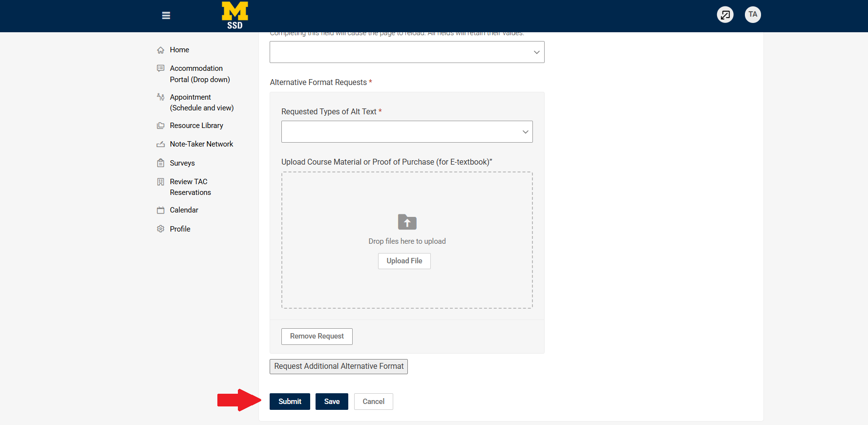Screen dimensions: 868x425
Task: Click the Alternative Format Requests label
Action: click(x=318, y=83)
